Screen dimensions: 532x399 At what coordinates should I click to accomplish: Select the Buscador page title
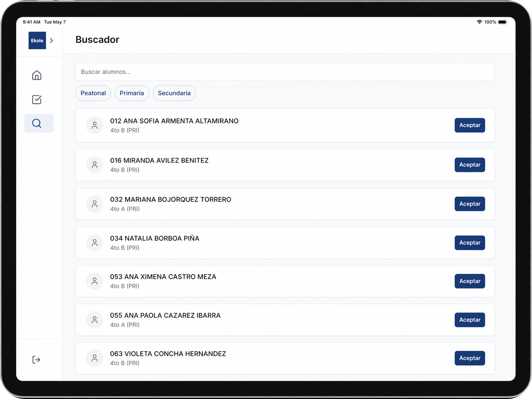97,39
